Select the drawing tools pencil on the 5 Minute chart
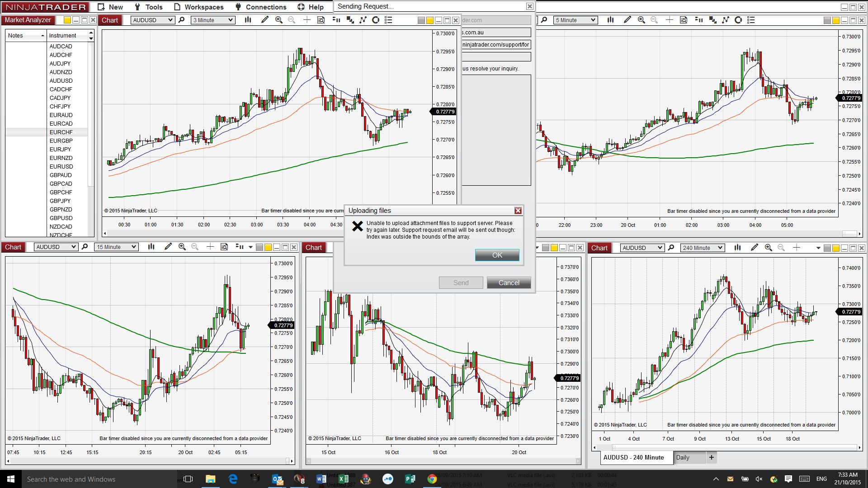This screenshot has width=868, height=488. (627, 20)
